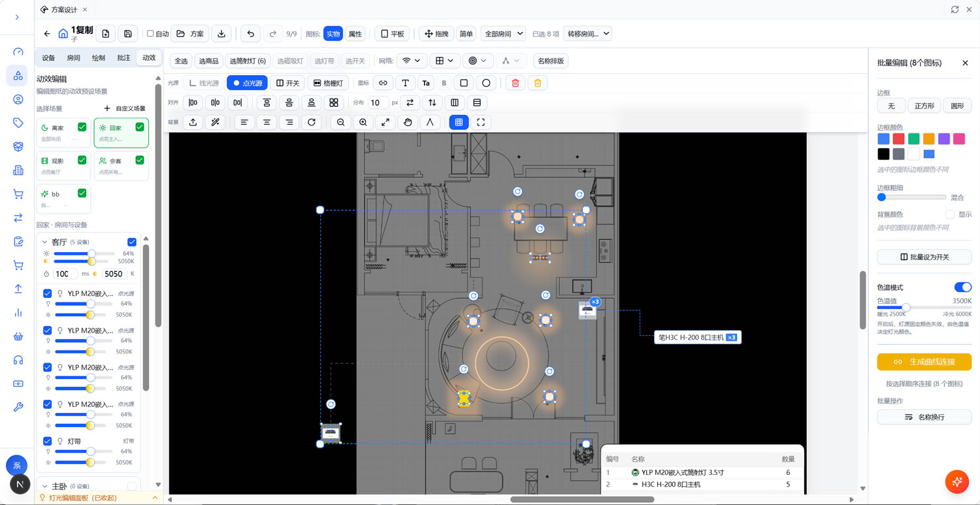Choose the square border shape icon
Image resolution: width=980 pixels, height=505 pixels.
[x=464, y=83]
